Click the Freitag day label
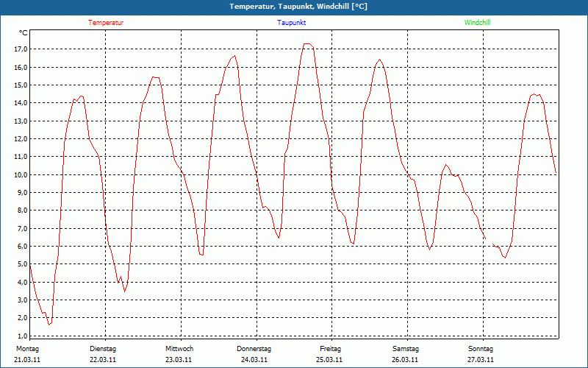 point(330,349)
